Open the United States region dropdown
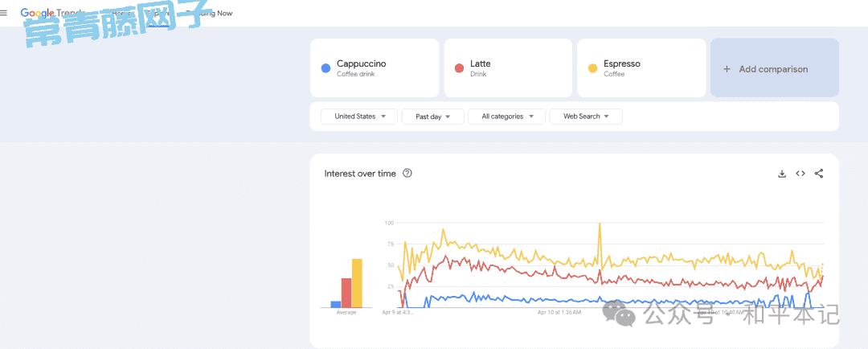Viewport: 868px width, 349px height. (x=359, y=117)
